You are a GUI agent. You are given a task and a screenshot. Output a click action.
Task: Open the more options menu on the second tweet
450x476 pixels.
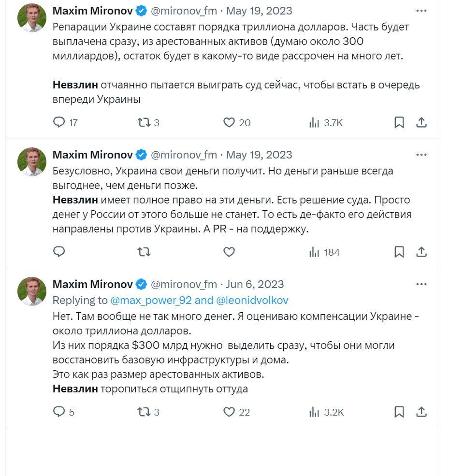[421, 154]
